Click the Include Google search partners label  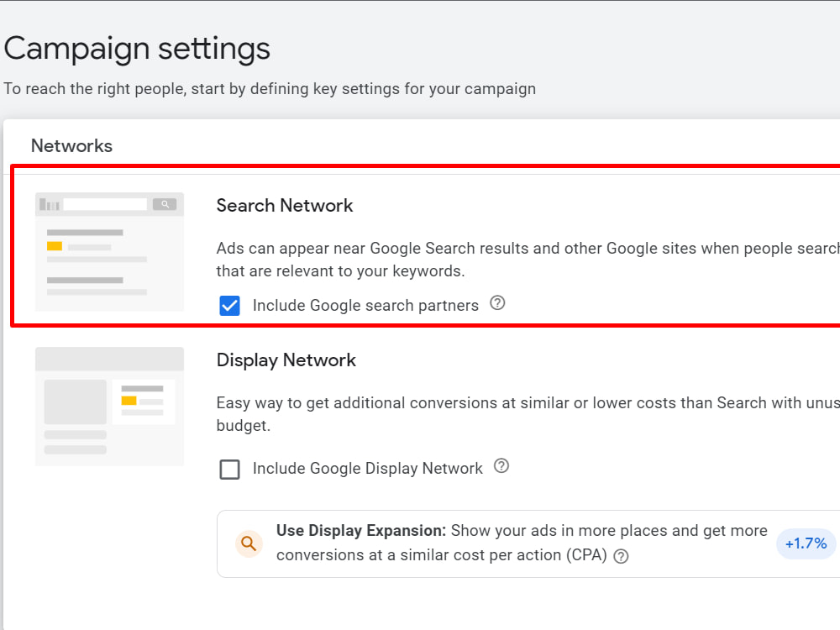pyautogui.click(x=365, y=306)
